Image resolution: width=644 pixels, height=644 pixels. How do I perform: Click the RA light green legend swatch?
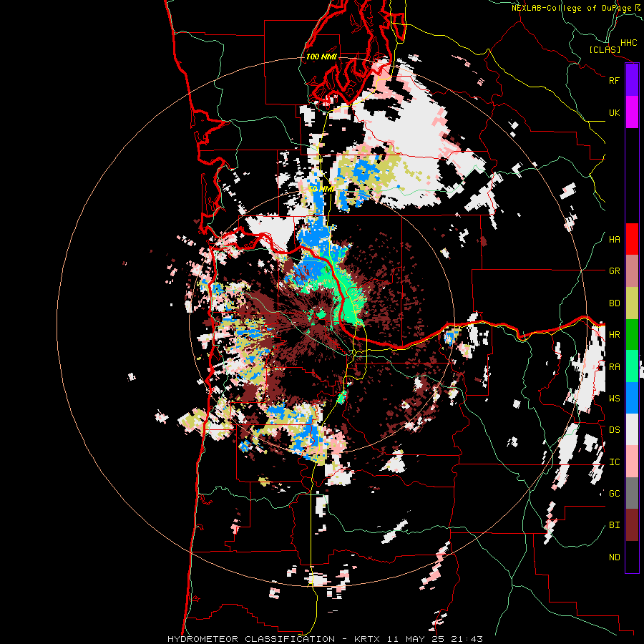[632, 366]
